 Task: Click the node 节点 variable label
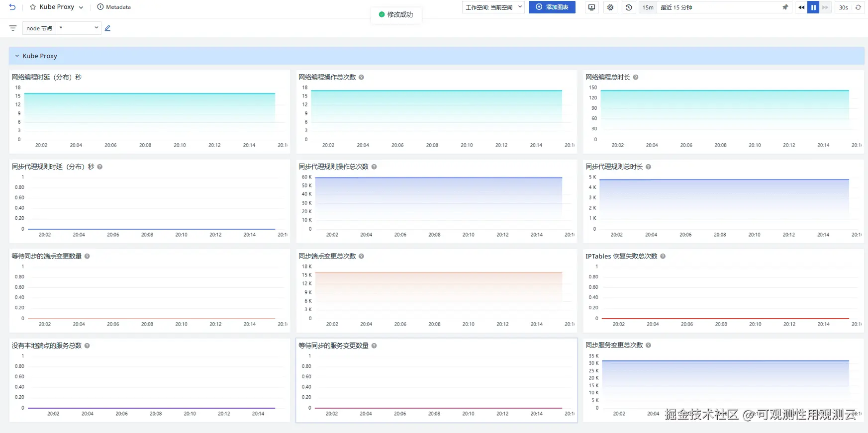pyautogui.click(x=39, y=28)
